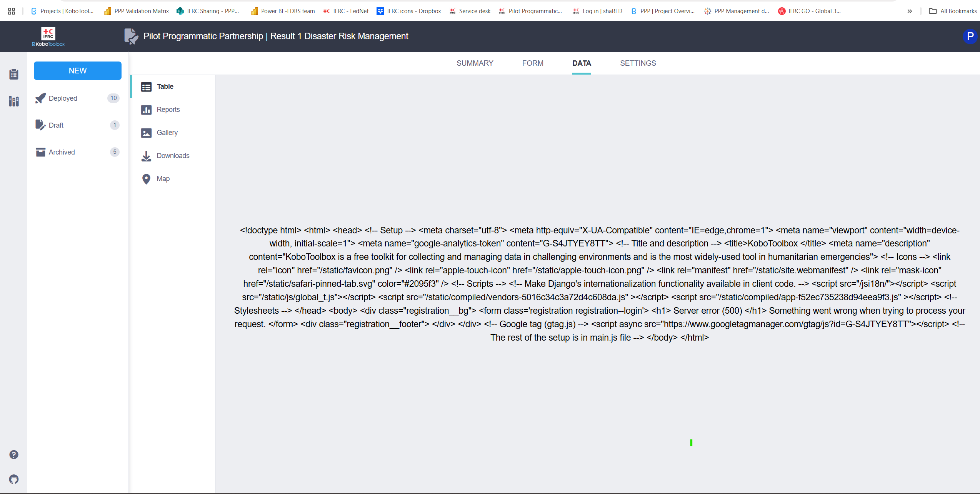Open IFRC GO - Global 3 bookmark
980x494 pixels.
pos(810,11)
